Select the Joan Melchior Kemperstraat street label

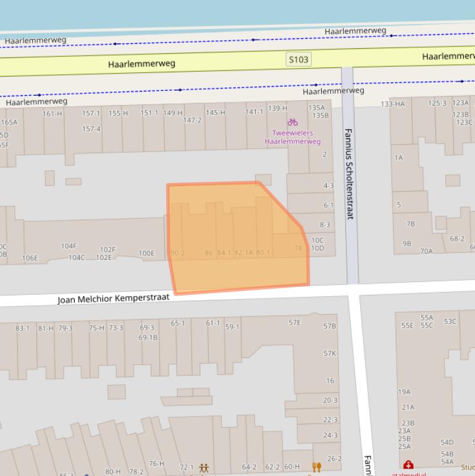[x=113, y=299]
